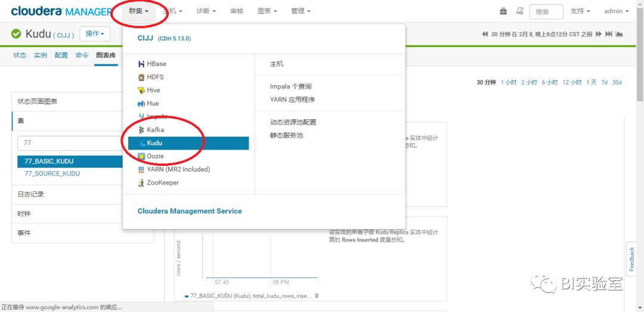Open 动态资源池配置 link
The width and height of the screenshot is (644, 312).
pos(293,122)
